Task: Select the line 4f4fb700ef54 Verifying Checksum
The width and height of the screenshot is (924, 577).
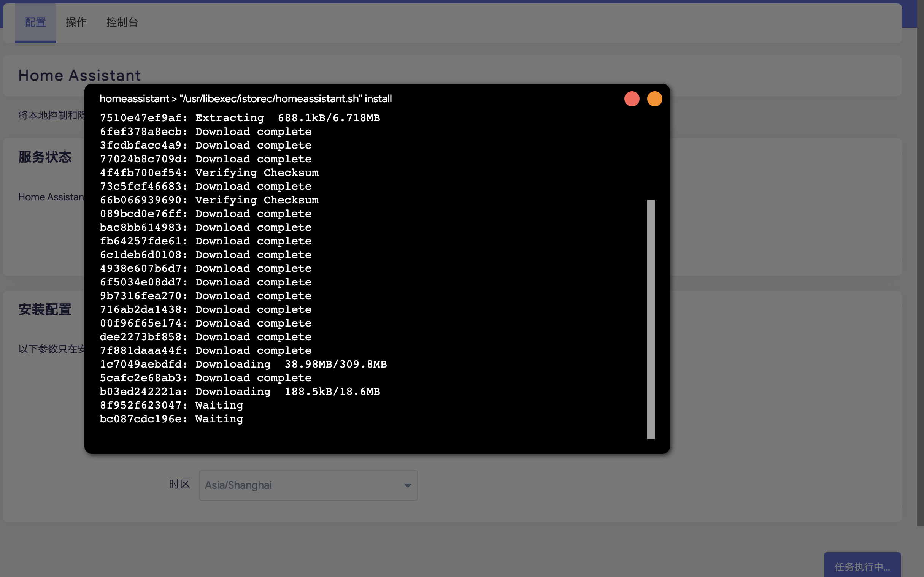Action: coord(209,173)
